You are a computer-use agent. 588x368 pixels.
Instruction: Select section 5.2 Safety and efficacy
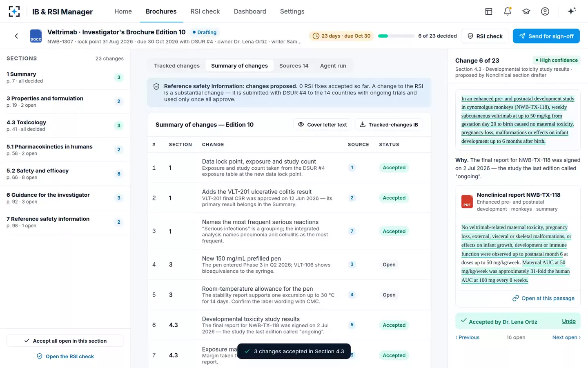click(65, 174)
